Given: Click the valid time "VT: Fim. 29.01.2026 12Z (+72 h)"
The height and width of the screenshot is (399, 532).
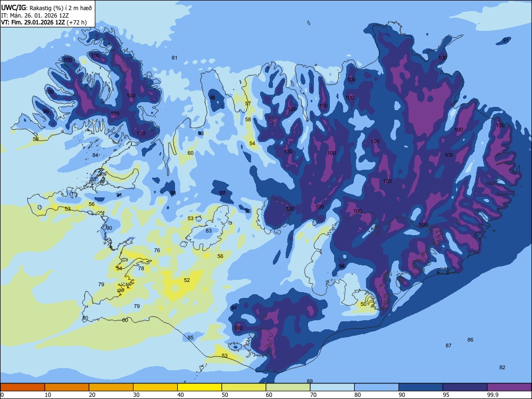Looking at the screenshot, I should click(44, 22).
